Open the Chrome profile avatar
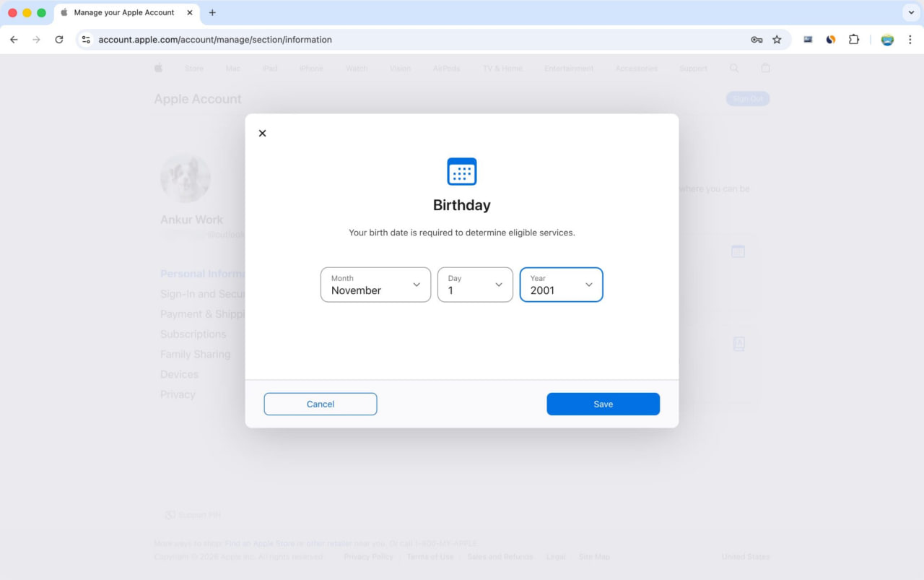This screenshot has width=924, height=580. coord(887,40)
